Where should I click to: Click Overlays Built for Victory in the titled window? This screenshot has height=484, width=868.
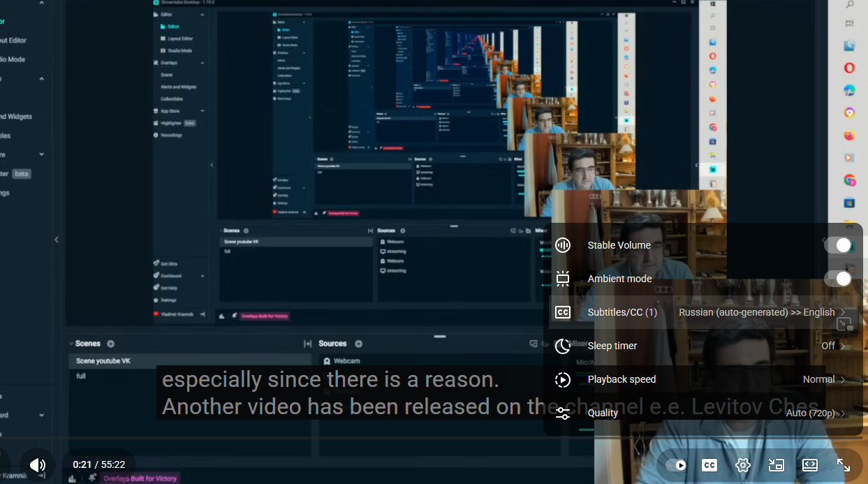click(x=264, y=316)
